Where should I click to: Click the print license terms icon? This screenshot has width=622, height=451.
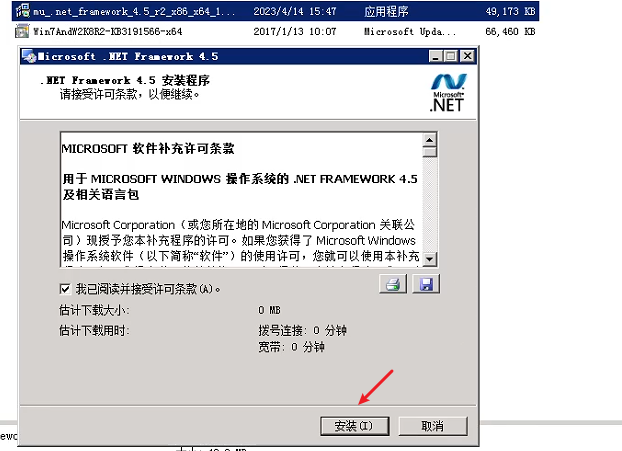[x=393, y=284]
